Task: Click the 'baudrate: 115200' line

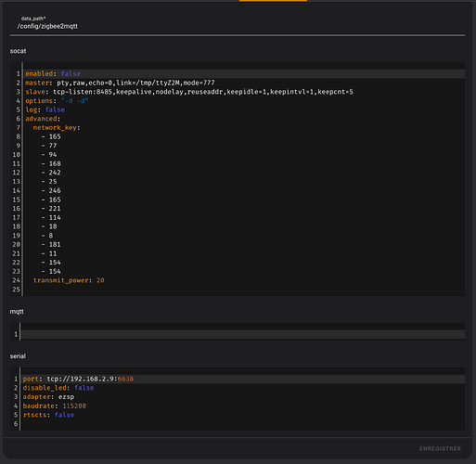Action: pyautogui.click(x=55, y=406)
